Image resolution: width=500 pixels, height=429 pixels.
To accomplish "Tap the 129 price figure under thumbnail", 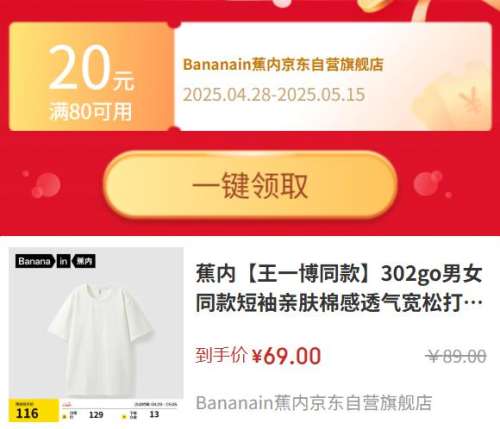I will point(96,415).
